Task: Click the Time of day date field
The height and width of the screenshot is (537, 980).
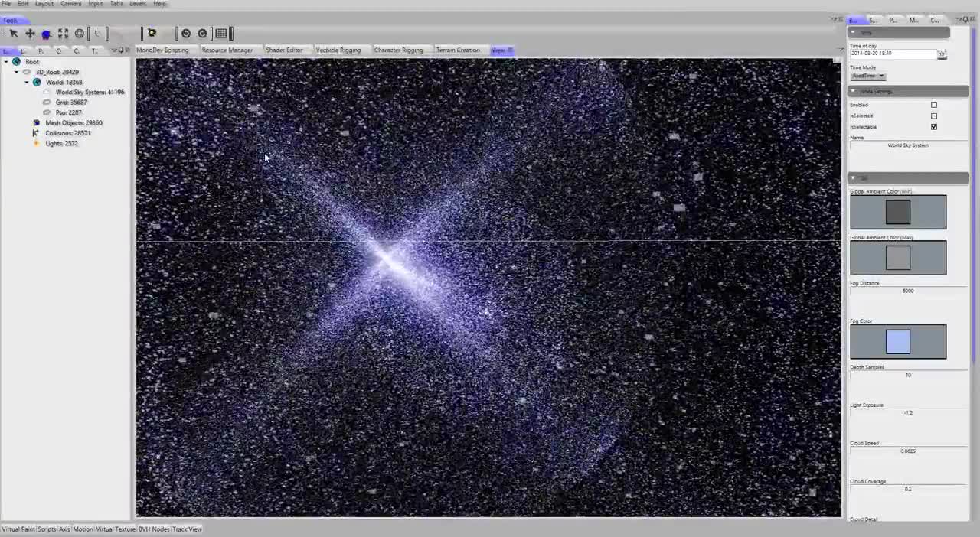Action: (893, 54)
